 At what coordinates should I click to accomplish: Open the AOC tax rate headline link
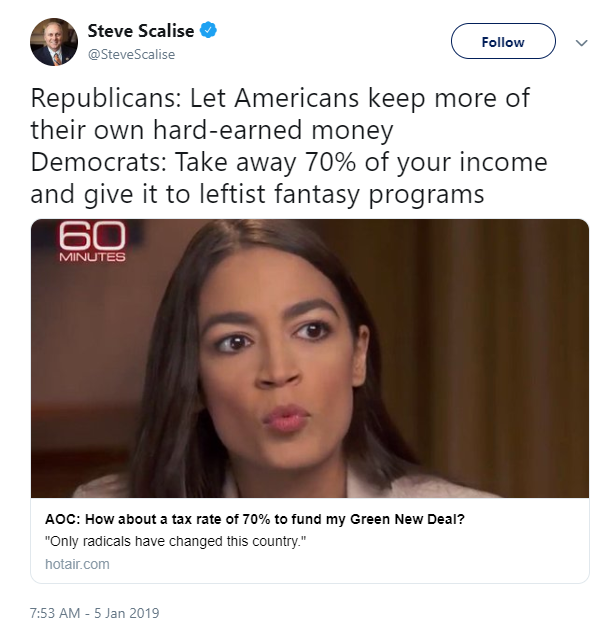(x=255, y=519)
